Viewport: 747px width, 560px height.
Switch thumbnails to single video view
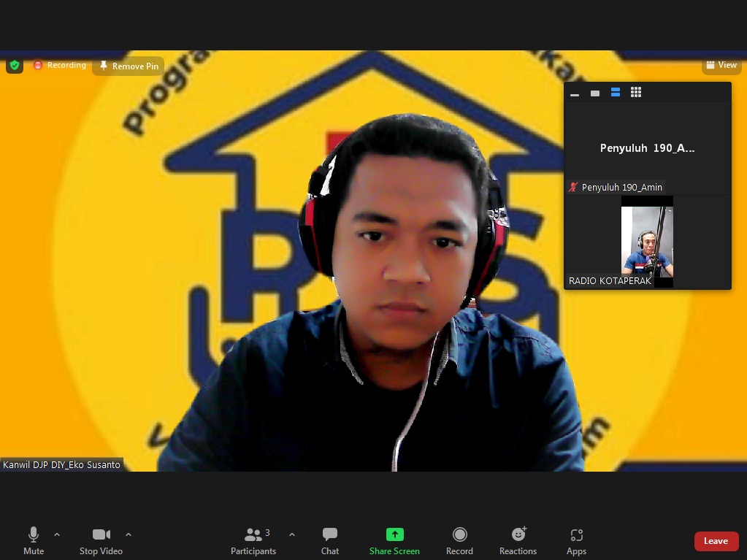tap(595, 93)
